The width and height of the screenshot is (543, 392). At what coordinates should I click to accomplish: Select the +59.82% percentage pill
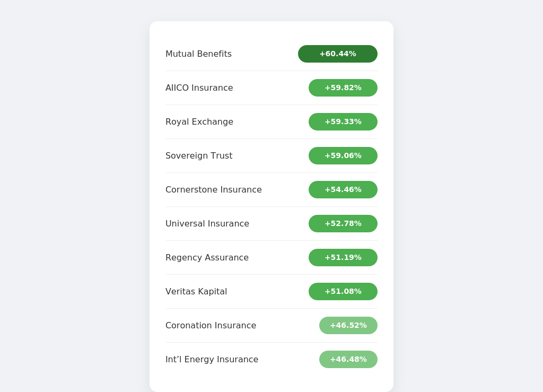[343, 88]
